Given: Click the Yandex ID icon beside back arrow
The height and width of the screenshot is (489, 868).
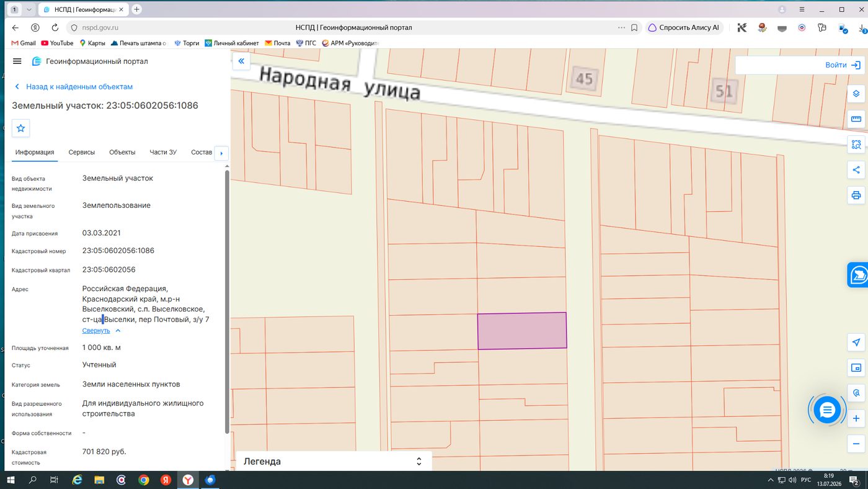Looking at the screenshot, I should 35,27.
